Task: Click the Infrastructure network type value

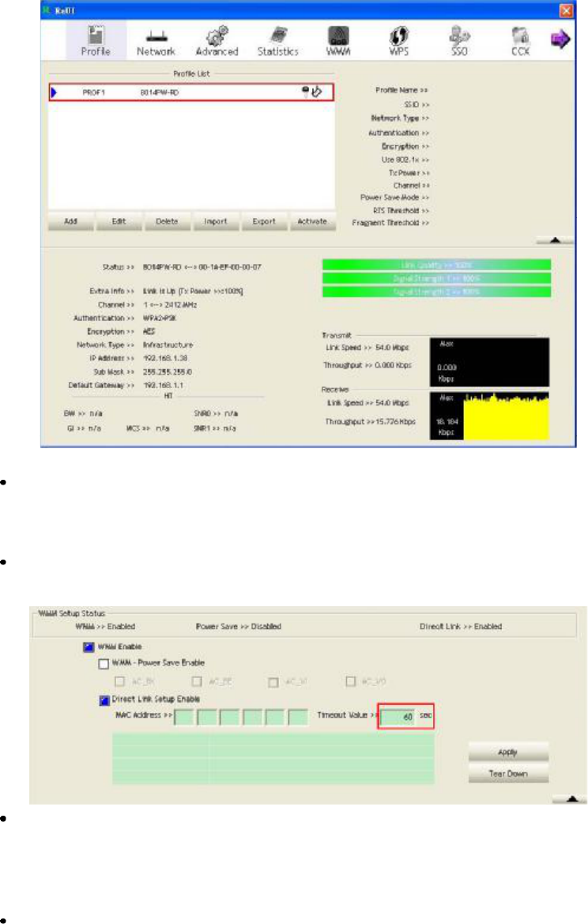Action: click(x=168, y=345)
